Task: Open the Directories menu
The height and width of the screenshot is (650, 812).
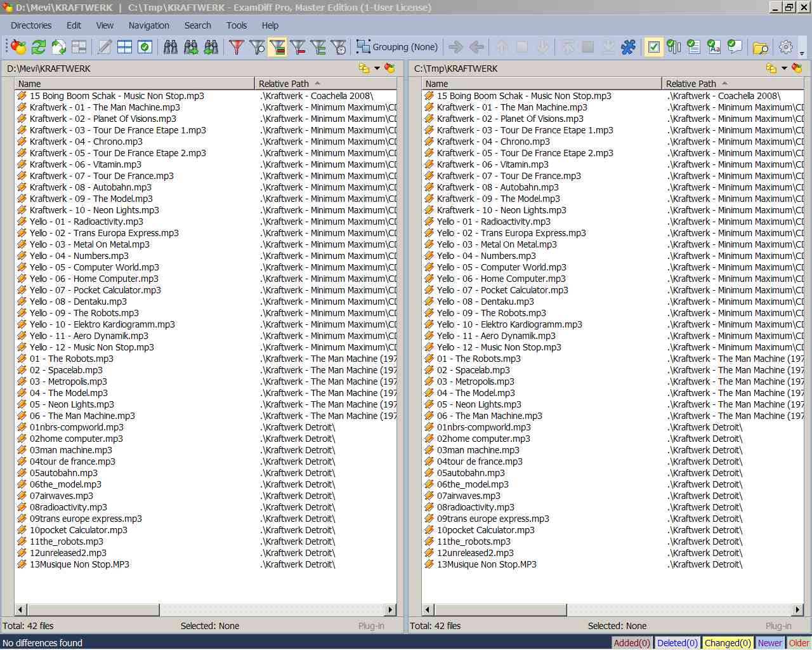Action: pos(31,25)
